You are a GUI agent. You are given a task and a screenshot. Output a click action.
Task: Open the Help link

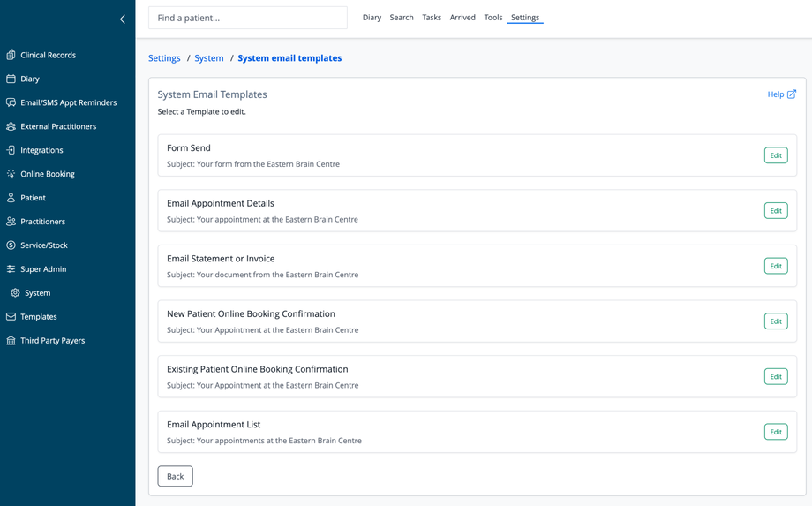(x=781, y=94)
